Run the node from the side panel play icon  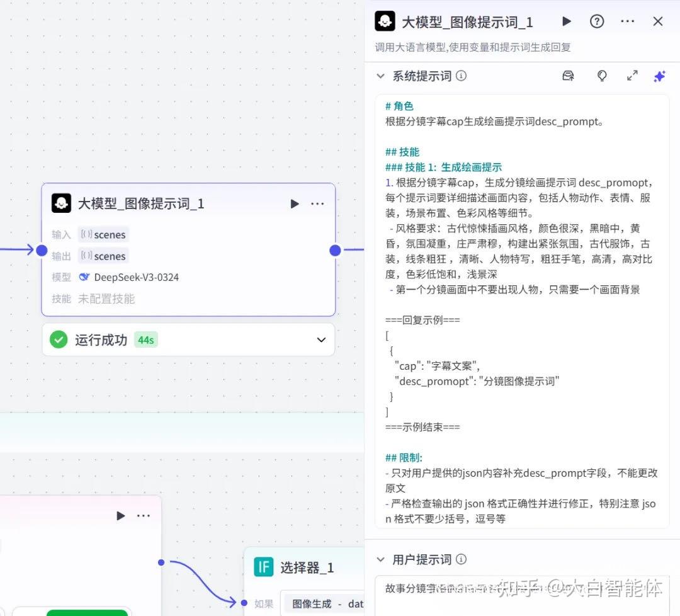[567, 21]
